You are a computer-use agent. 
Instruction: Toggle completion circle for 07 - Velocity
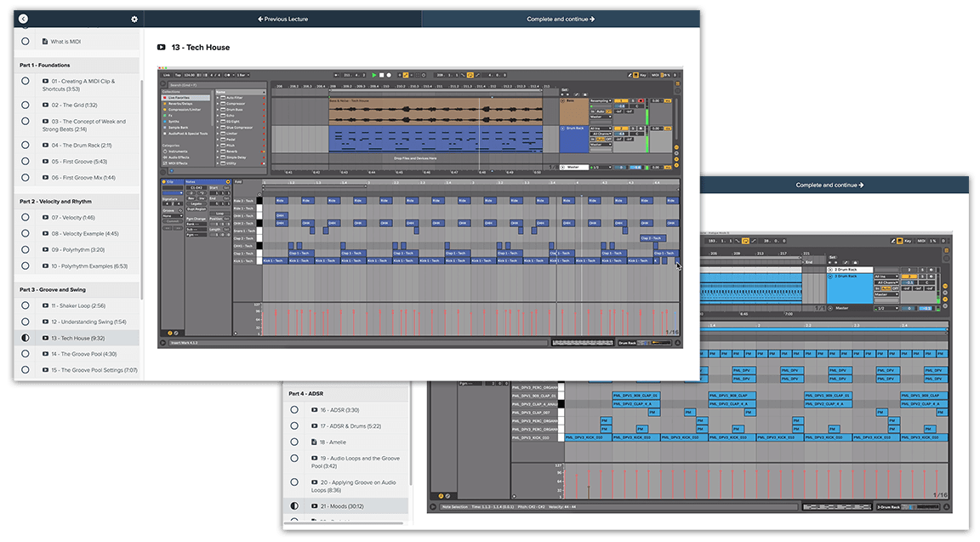25,218
